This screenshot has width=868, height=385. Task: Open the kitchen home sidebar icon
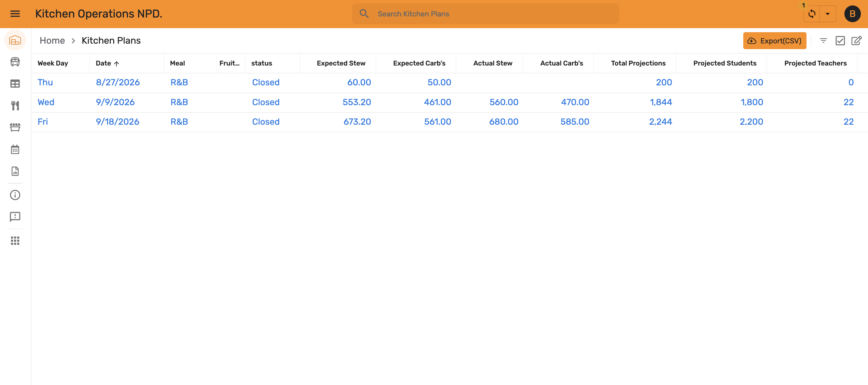click(x=15, y=41)
